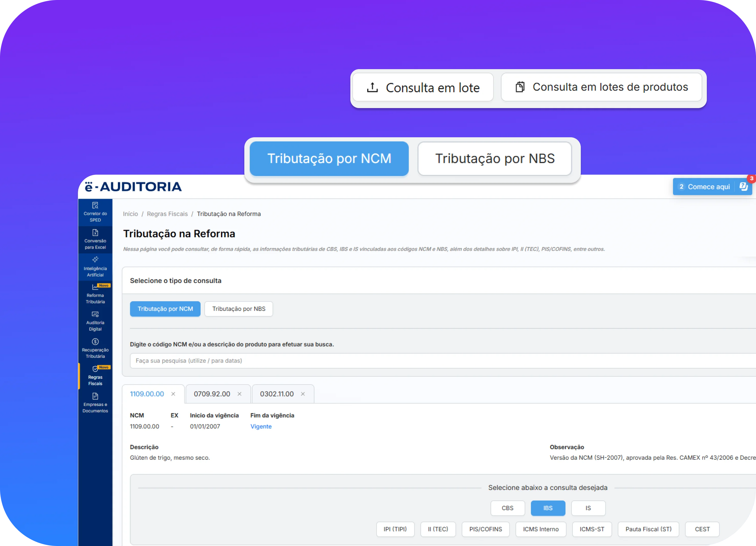Open Reforma Tributária sidebar icon

coord(95,294)
